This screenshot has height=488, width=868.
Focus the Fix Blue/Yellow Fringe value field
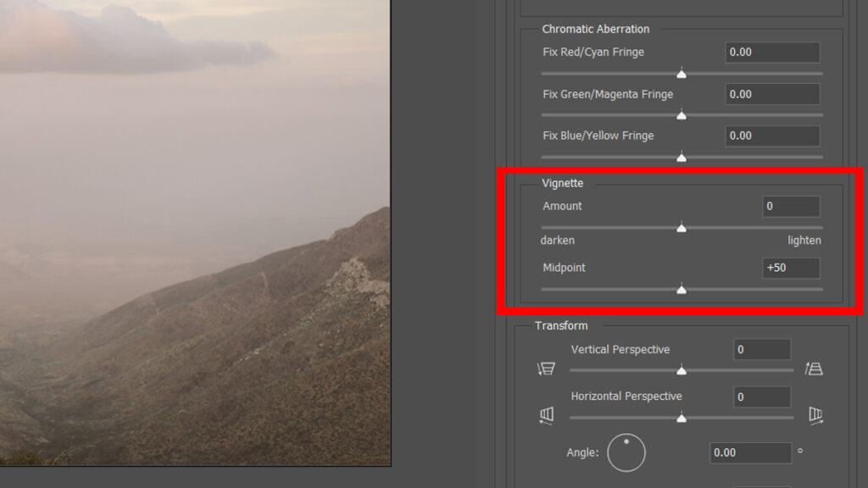pos(772,136)
